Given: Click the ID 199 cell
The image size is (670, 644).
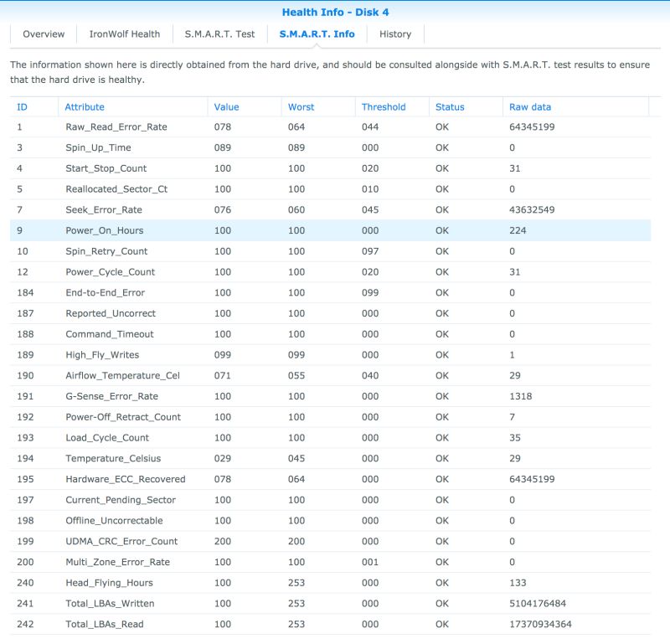Looking at the screenshot, I should [25, 542].
